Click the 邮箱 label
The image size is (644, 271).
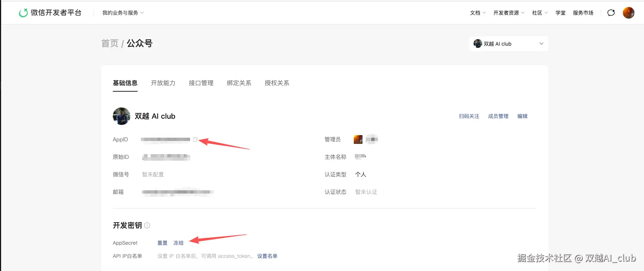coord(118,192)
